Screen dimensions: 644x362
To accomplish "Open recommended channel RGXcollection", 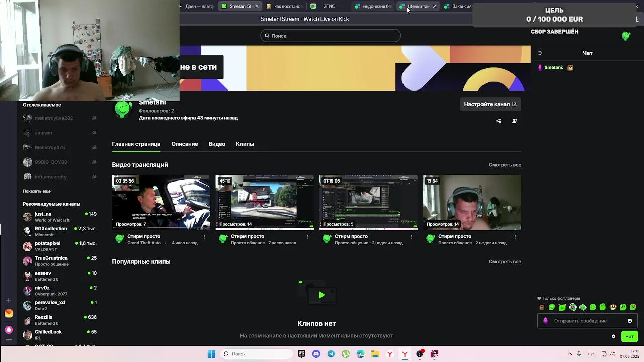I will (x=59, y=231).
